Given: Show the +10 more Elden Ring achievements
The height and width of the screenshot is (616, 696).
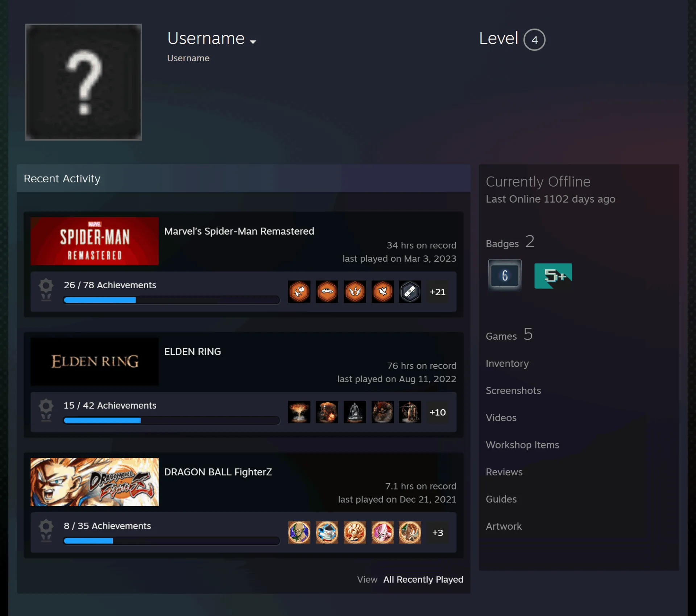Looking at the screenshot, I should coord(438,412).
